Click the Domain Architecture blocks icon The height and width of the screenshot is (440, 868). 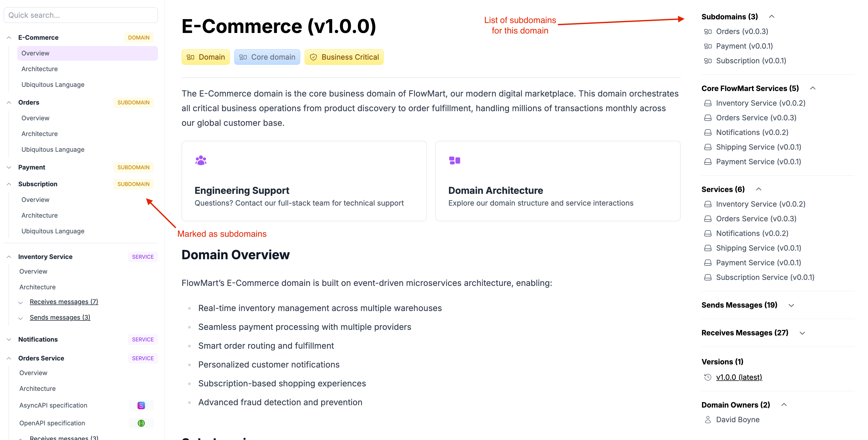tap(454, 160)
